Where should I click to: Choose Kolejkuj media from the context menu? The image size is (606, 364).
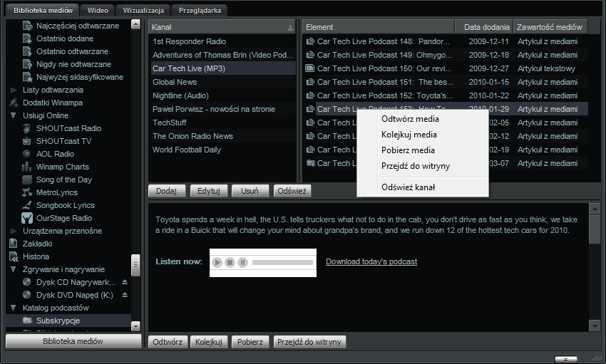tap(423, 135)
